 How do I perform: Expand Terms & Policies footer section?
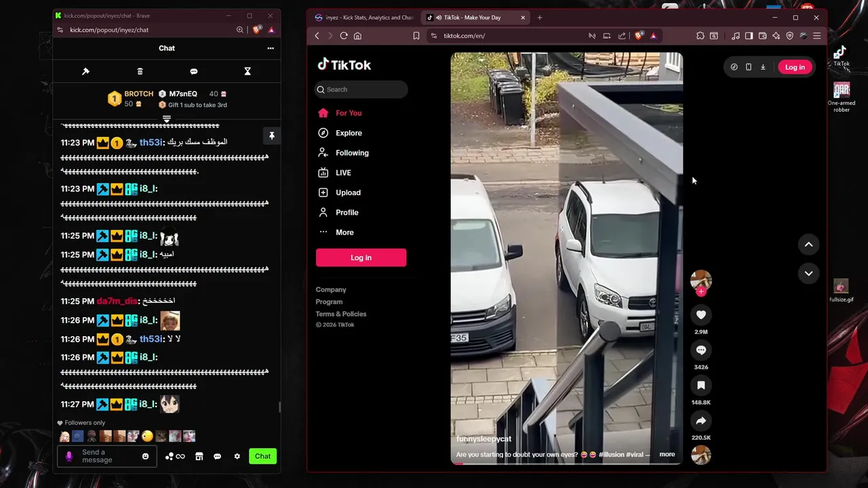coord(341,314)
